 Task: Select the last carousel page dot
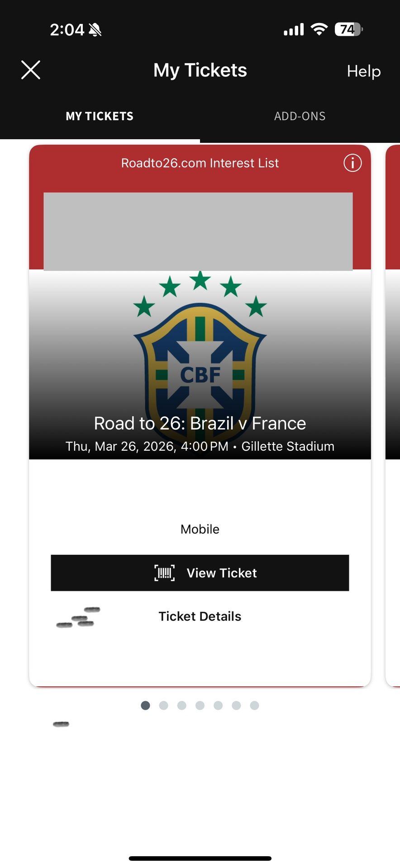click(x=254, y=705)
